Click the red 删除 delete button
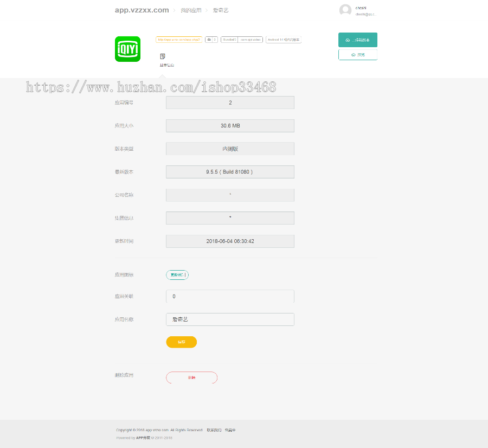 coord(191,377)
